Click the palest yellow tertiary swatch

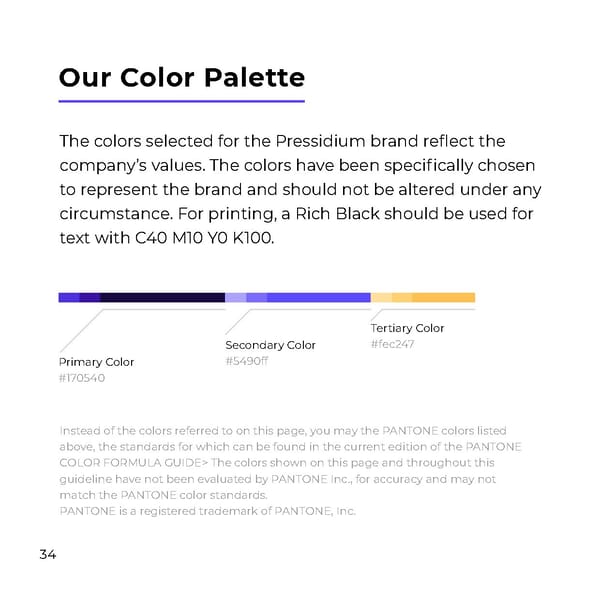pyautogui.click(x=381, y=297)
